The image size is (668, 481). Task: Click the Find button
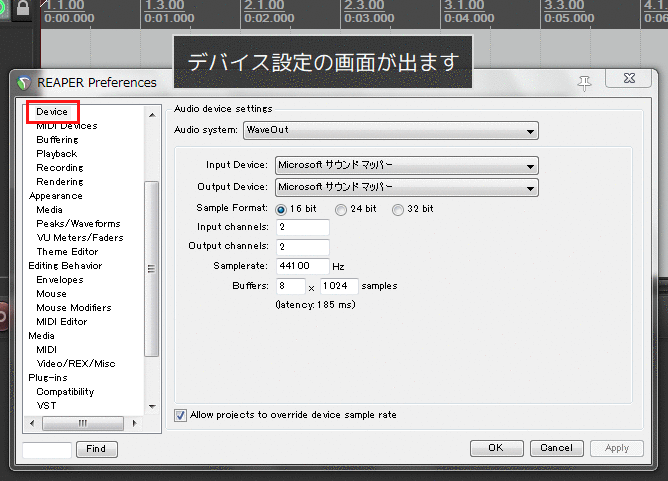point(96,449)
